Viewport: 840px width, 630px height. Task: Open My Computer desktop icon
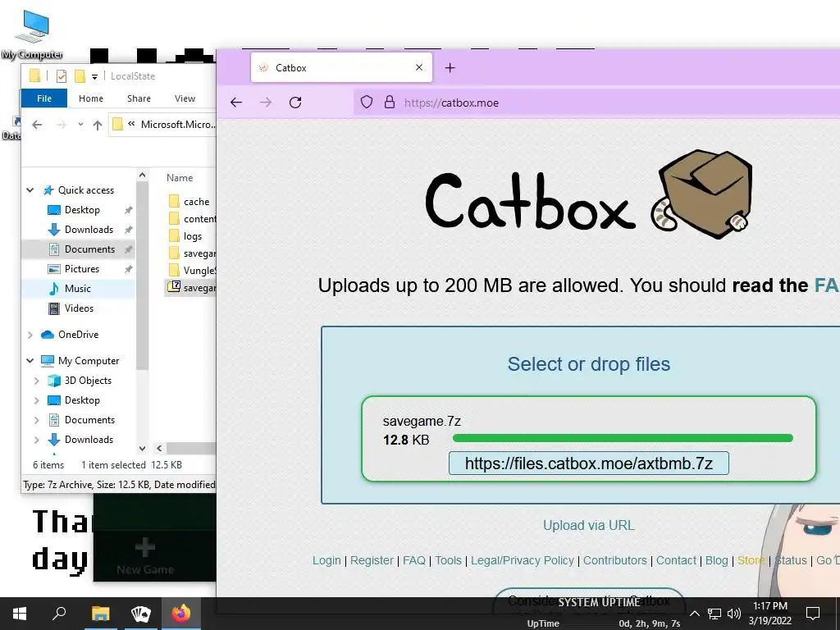32,34
